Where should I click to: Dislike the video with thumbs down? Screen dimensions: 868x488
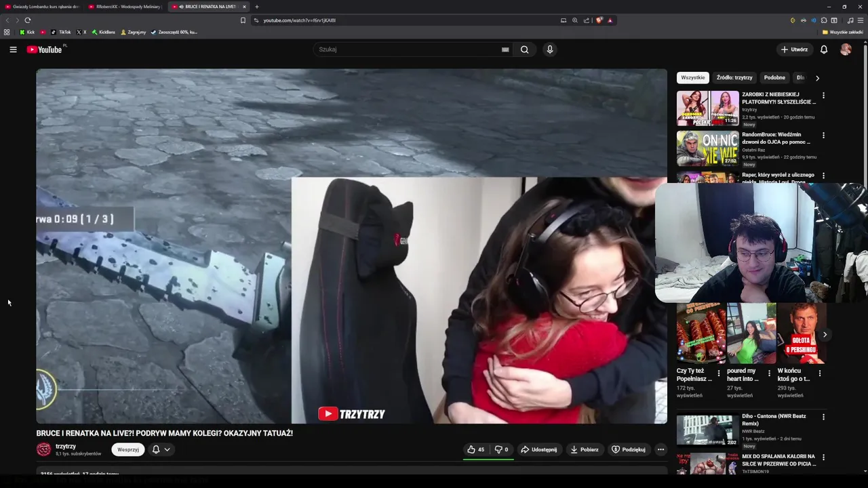(502, 449)
